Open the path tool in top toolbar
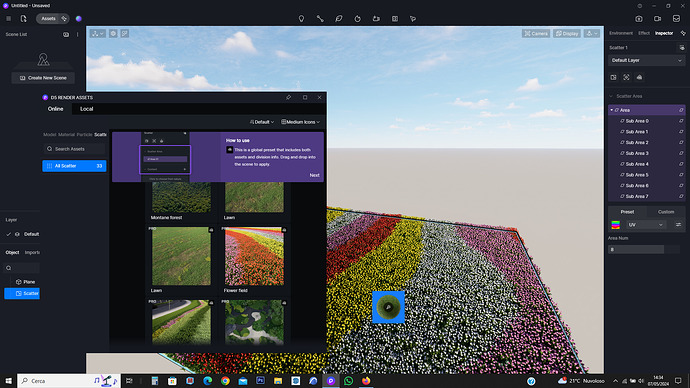The width and height of the screenshot is (690, 388). coord(320,18)
